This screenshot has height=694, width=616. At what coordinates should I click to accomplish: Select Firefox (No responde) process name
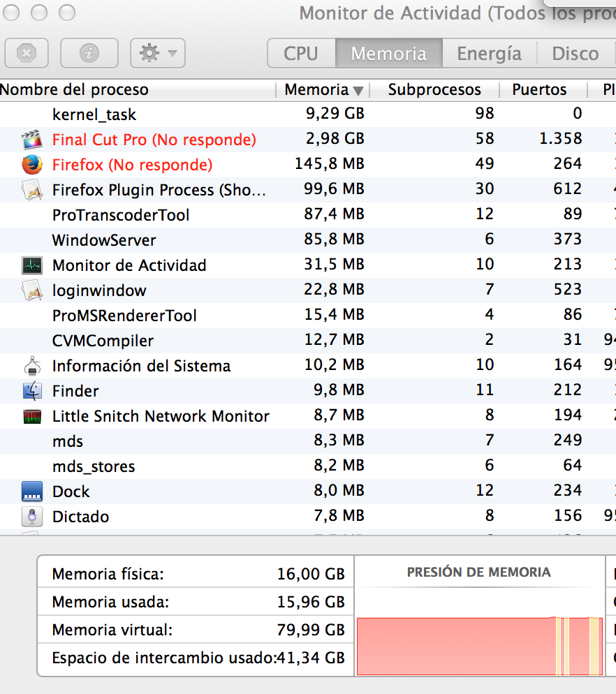(133, 165)
